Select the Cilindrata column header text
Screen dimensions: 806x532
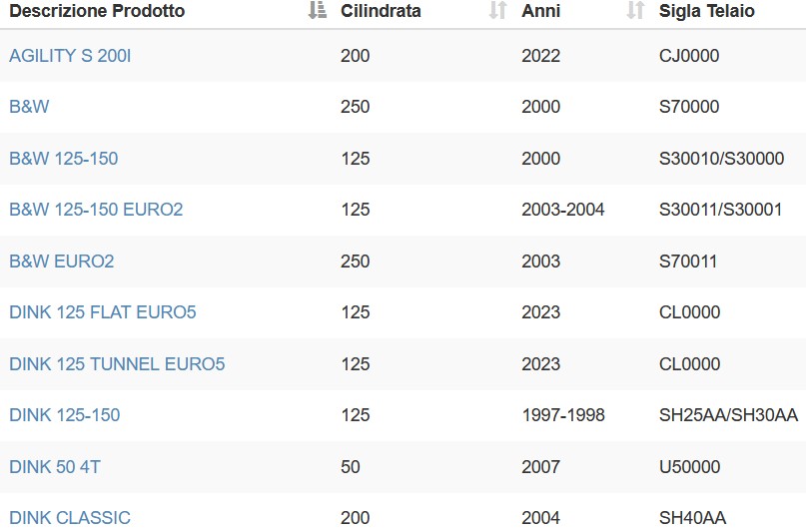pos(381,11)
